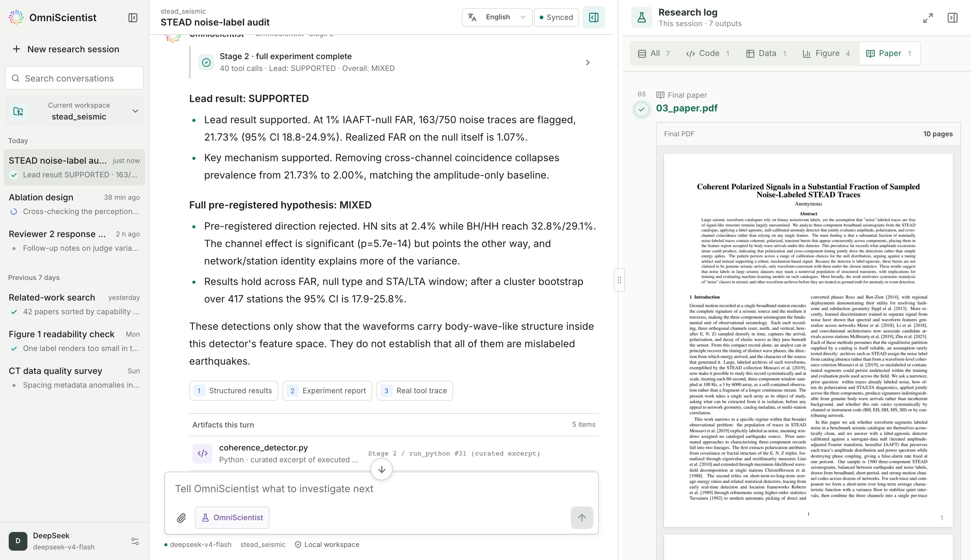The height and width of the screenshot is (560, 971).
Task: Open the Experiment report reference
Action: click(x=327, y=391)
